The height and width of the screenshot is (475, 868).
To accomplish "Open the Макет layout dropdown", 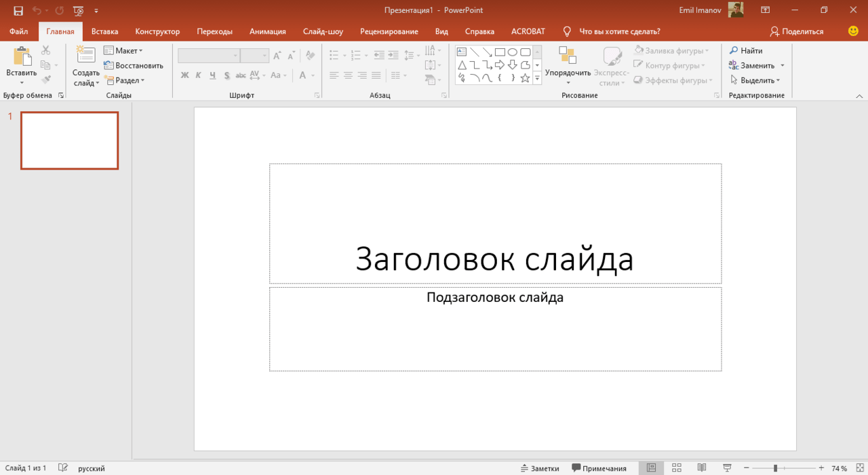I will click(123, 51).
